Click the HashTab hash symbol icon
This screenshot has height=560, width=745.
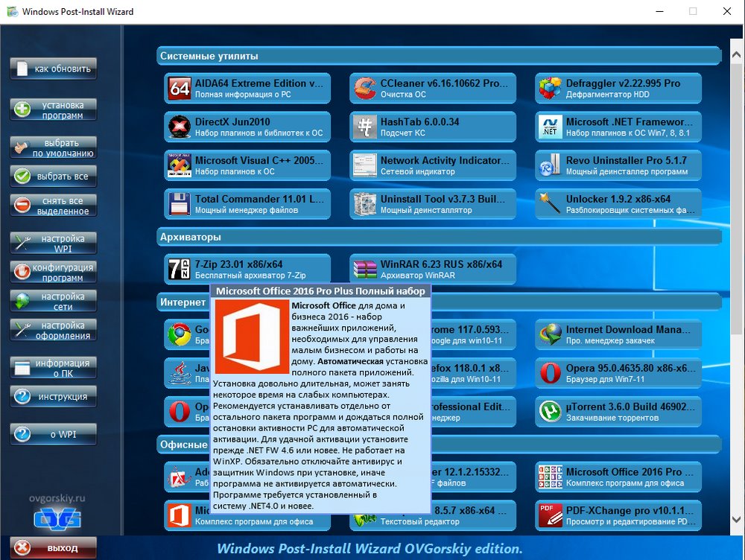(365, 127)
